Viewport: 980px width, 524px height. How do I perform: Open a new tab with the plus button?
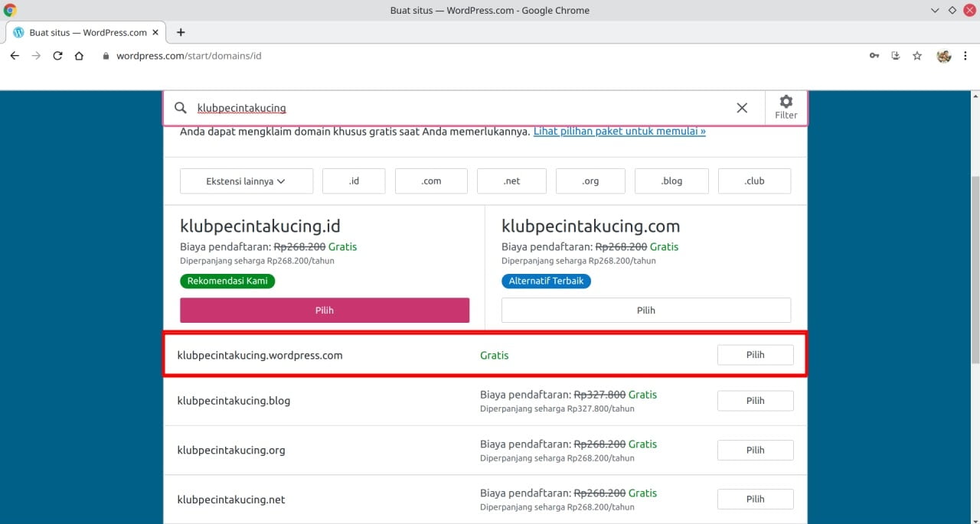click(181, 32)
